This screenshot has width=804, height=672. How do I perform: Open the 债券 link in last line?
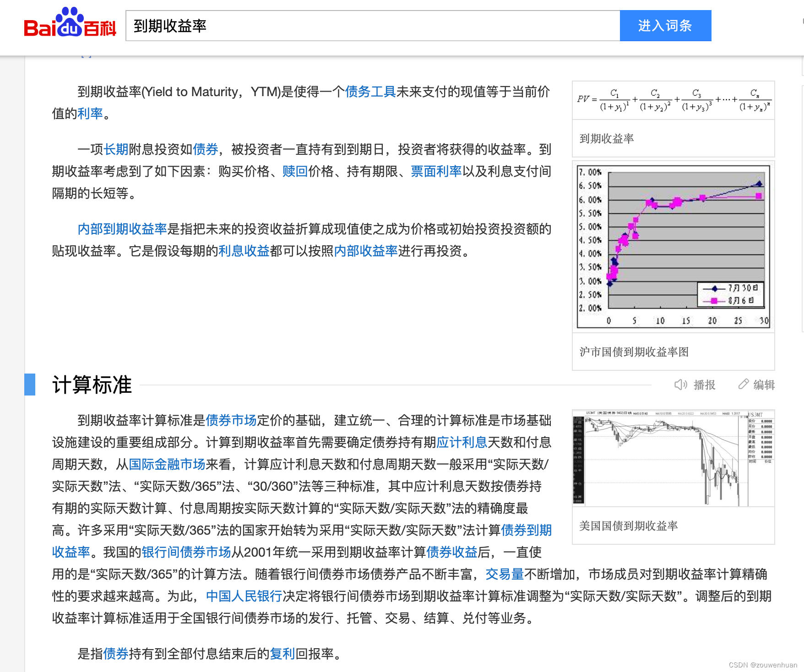click(x=116, y=654)
